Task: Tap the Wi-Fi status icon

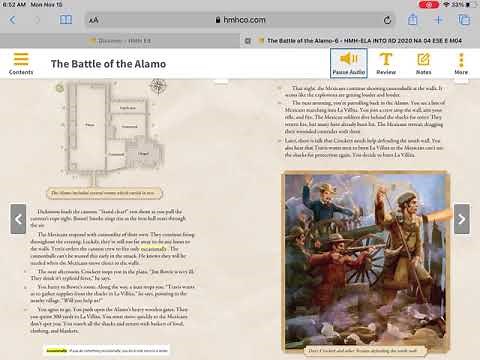Action: (447, 5)
